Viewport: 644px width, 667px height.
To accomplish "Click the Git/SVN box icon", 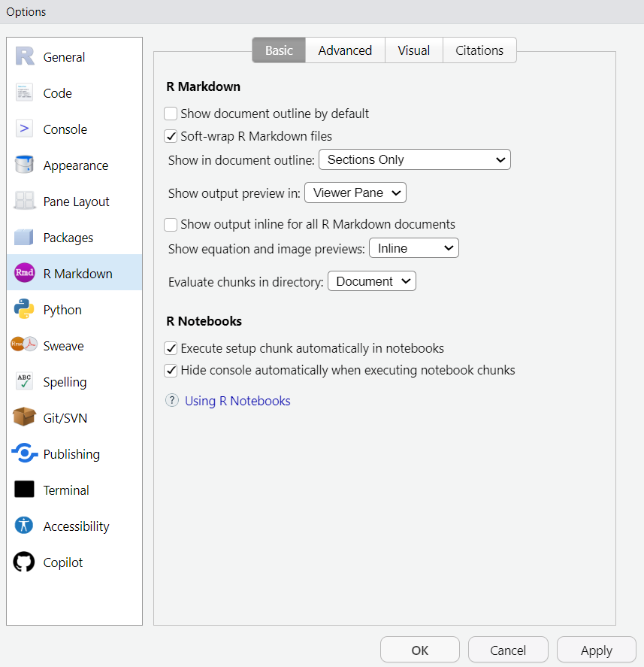I will tap(25, 418).
